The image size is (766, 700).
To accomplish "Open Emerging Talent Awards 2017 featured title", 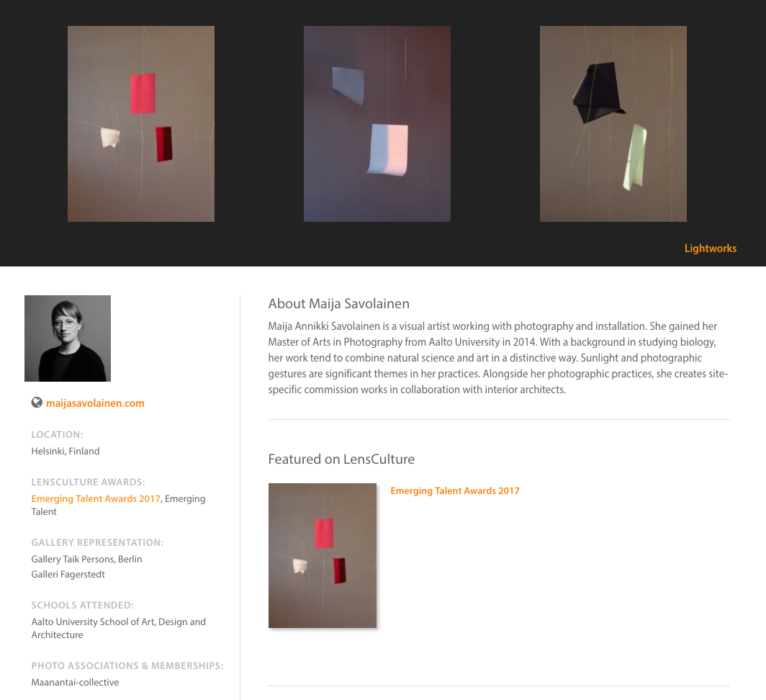I will pyautogui.click(x=455, y=490).
